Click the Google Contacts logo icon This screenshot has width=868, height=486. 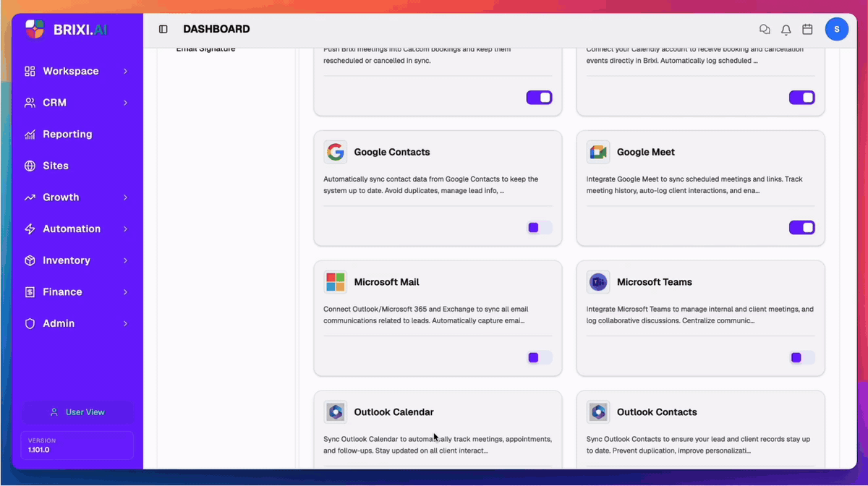336,152
